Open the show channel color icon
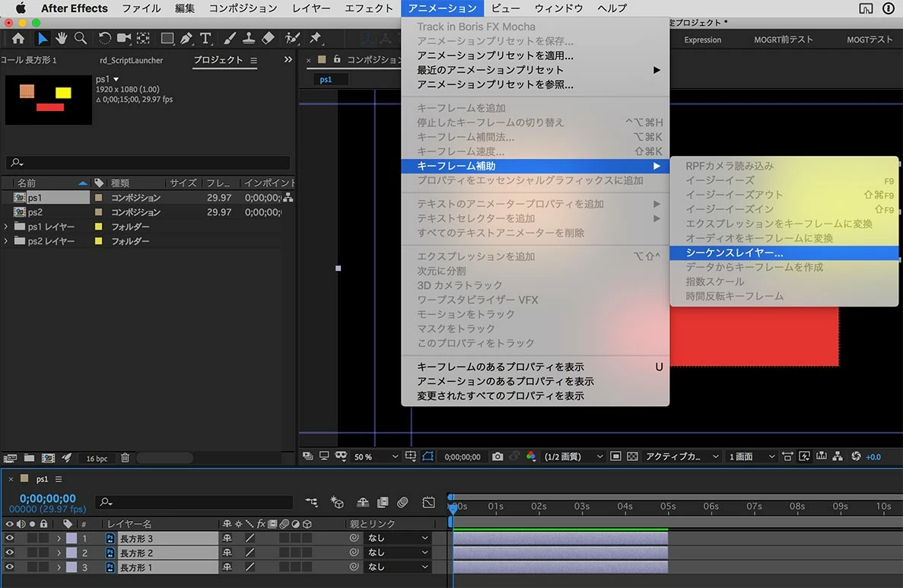 531,456
